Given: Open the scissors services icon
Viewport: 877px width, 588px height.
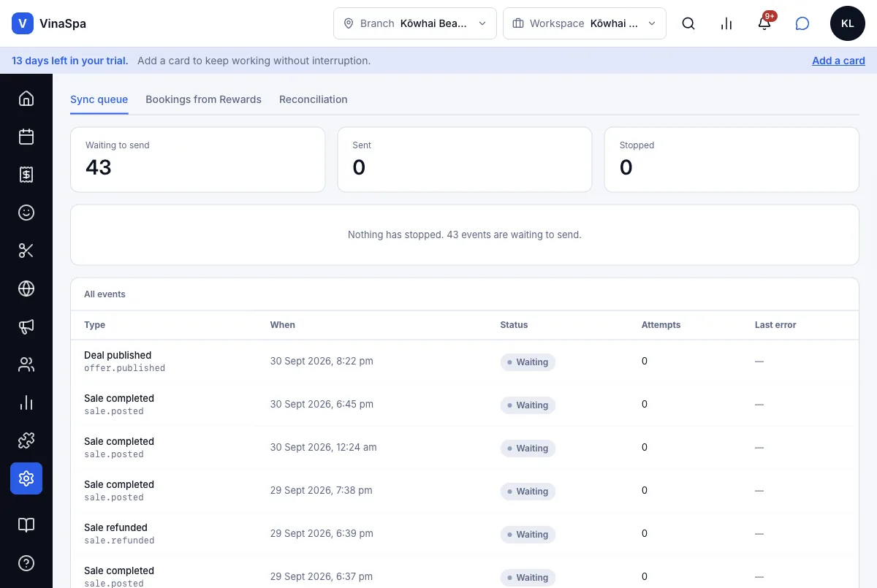Looking at the screenshot, I should tap(26, 251).
